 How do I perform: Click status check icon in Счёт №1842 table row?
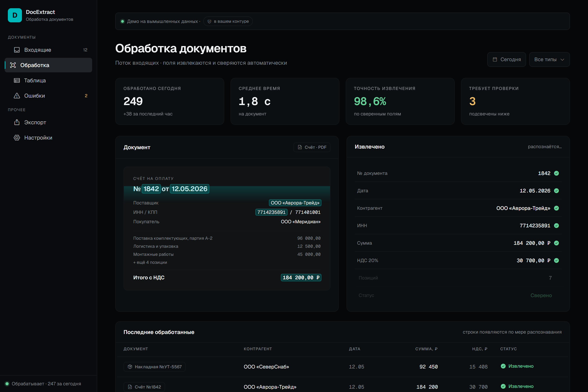click(x=503, y=386)
